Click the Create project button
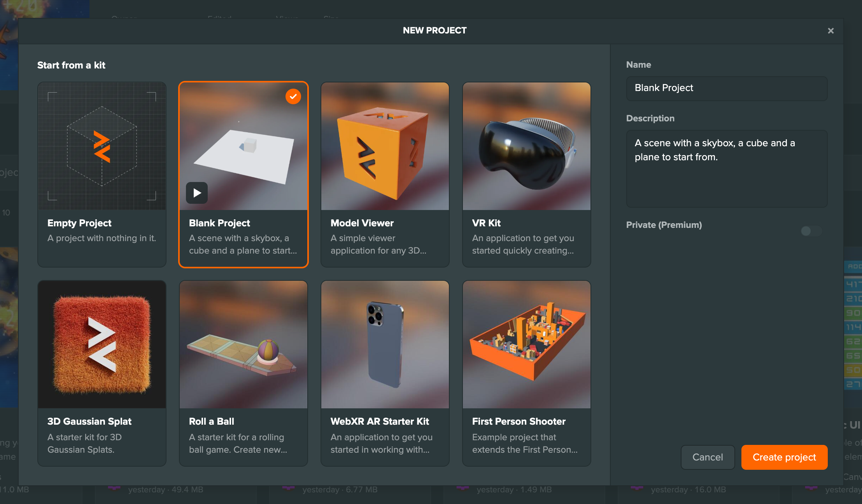 click(784, 457)
